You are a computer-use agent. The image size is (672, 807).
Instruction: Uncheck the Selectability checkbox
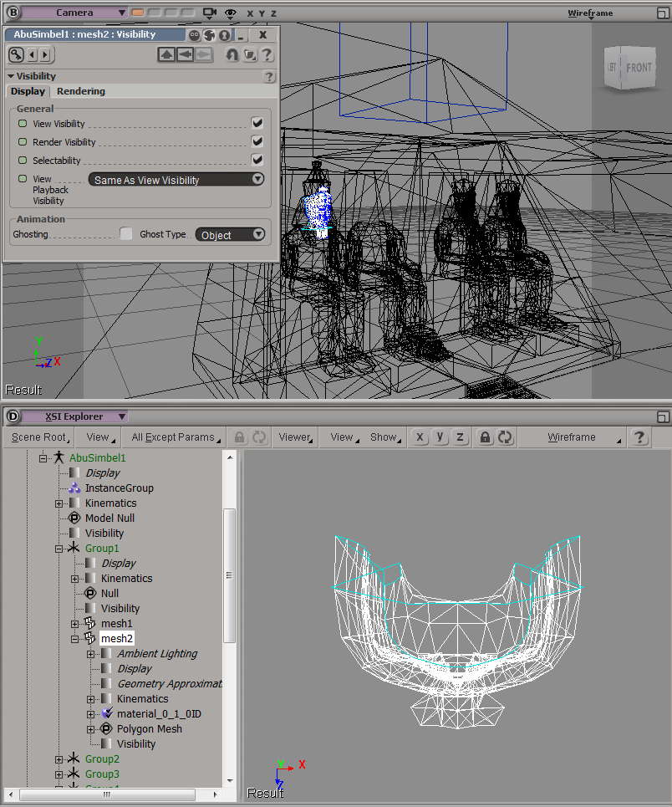257,160
